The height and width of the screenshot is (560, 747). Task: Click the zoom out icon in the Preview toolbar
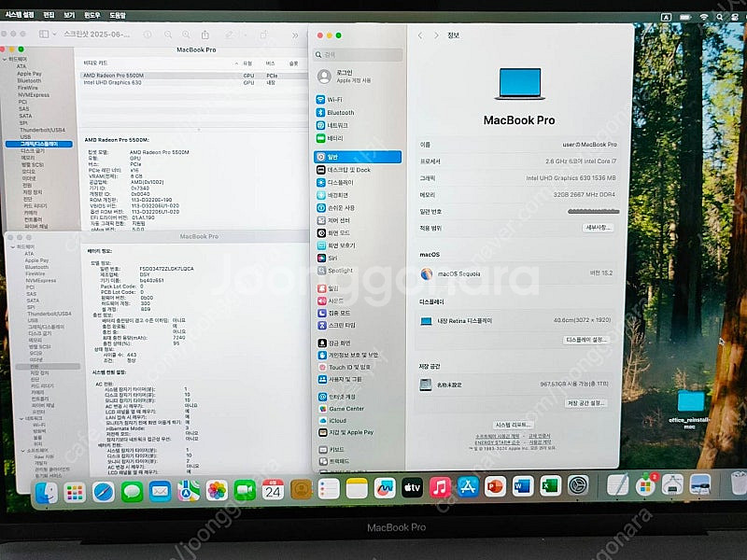tap(168, 35)
